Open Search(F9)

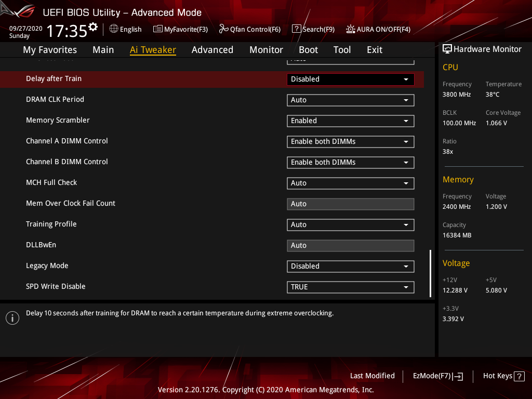pyautogui.click(x=313, y=29)
